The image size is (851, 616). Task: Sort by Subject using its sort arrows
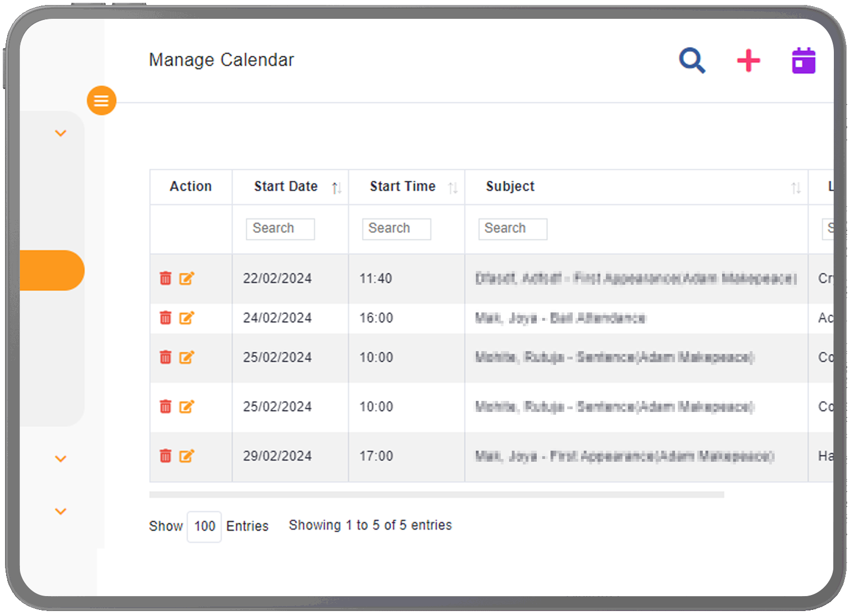click(x=796, y=188)
